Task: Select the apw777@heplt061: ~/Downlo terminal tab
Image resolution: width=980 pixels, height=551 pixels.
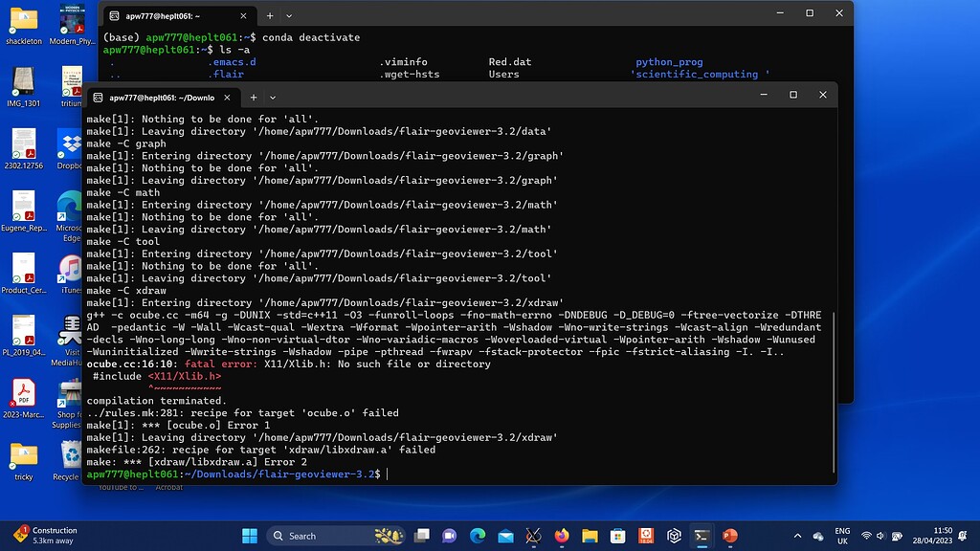Action: [163, 98]
